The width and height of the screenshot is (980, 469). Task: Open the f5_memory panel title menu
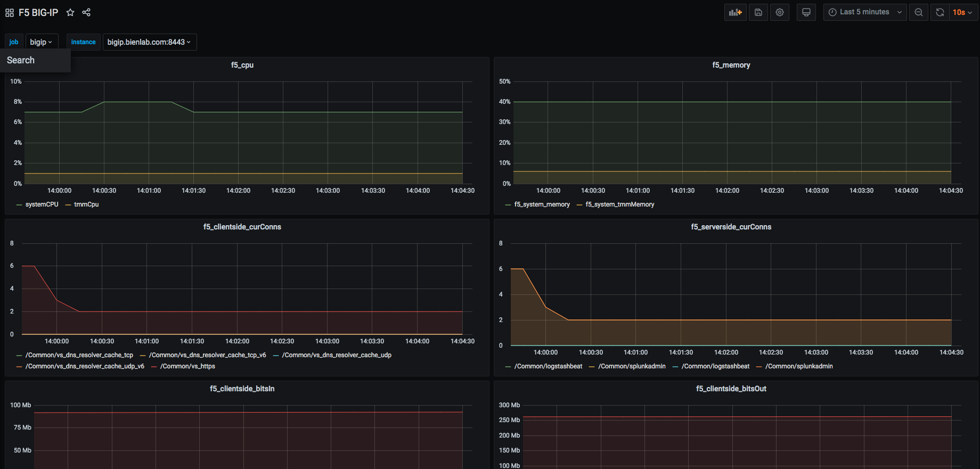(x=731, y=65)
